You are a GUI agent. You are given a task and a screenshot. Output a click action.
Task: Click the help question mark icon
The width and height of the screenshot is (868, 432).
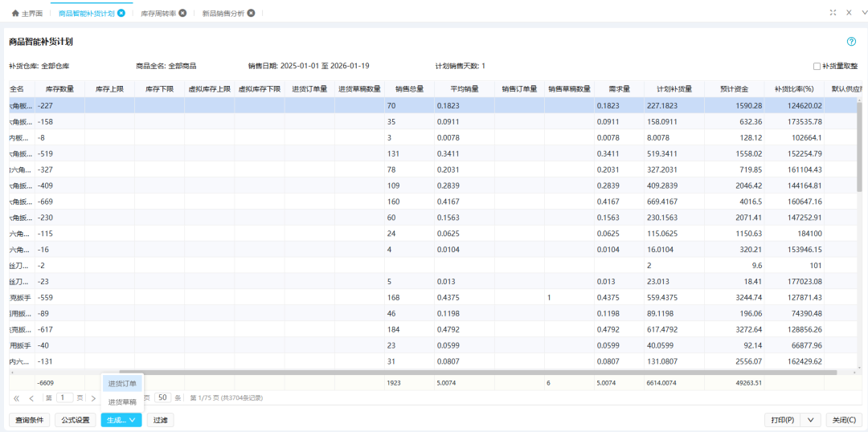point(851,41)
